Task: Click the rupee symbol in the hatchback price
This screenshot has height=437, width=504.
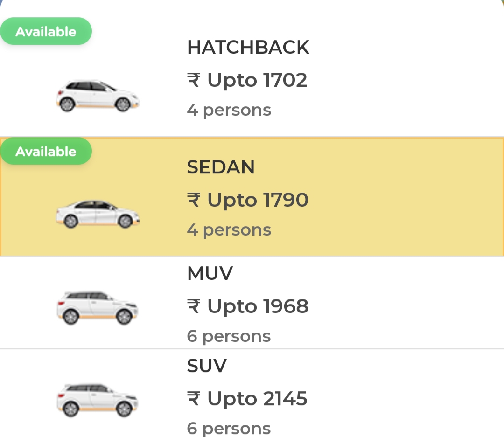Action: 194,80
